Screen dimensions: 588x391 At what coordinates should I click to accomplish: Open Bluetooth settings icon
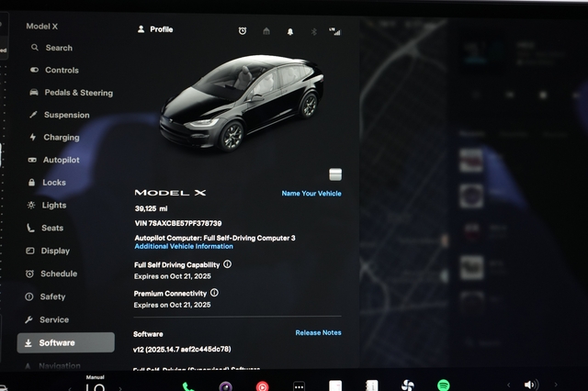(x=314, y=32)
